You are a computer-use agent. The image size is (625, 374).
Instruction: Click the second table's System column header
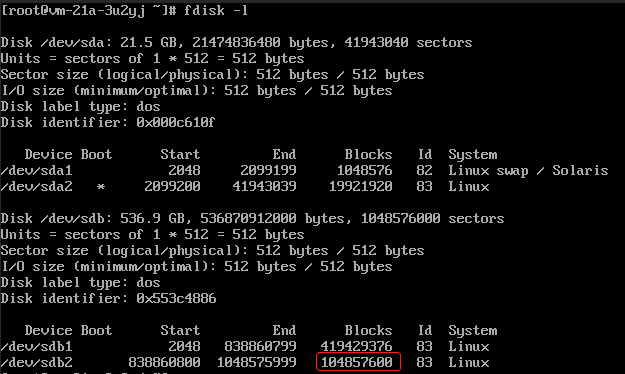[473, 330]
